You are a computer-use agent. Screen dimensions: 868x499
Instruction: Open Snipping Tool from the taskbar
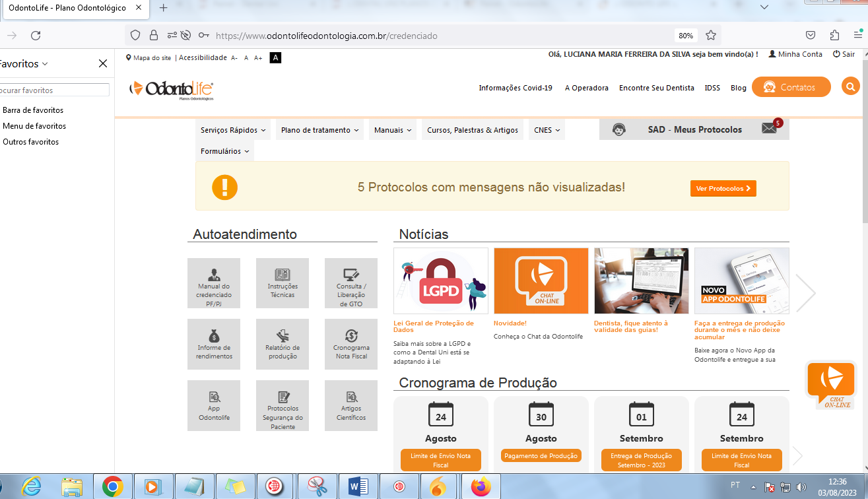tap(317, 486)
